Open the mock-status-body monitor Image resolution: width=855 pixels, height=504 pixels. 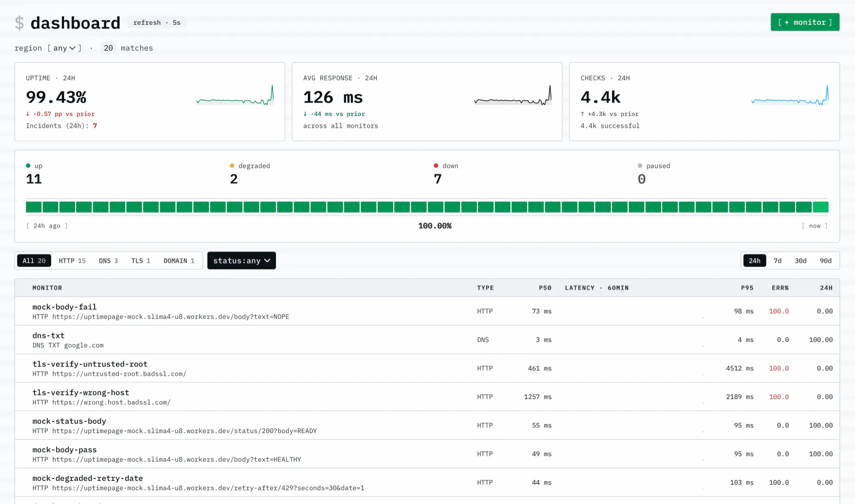click(x=427, y=425)
